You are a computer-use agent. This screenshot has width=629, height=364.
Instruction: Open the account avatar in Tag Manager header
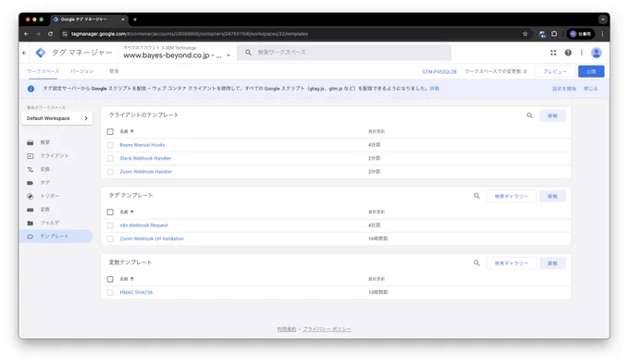pyautogui.click(x=596, y=53)
